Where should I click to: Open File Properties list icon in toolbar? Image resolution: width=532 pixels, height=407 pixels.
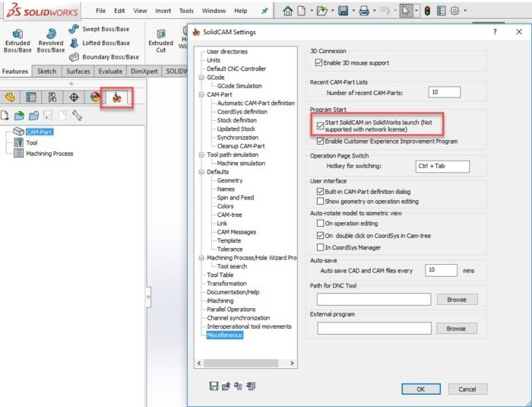click(441, 11)
